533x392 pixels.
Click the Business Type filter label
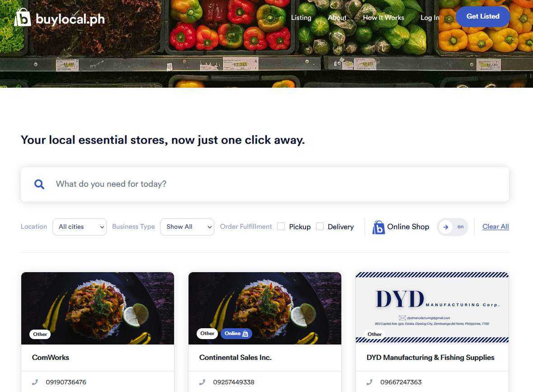[133, 227]
